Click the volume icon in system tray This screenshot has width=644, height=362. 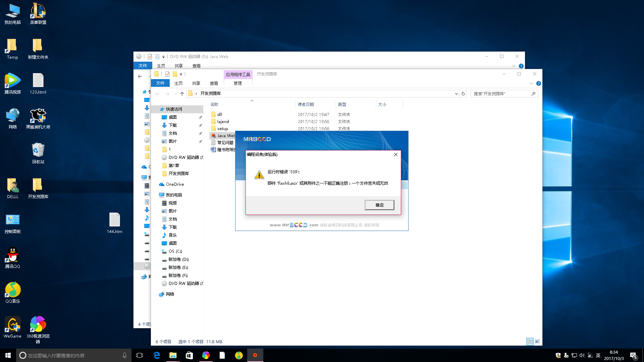click(582, 355)
